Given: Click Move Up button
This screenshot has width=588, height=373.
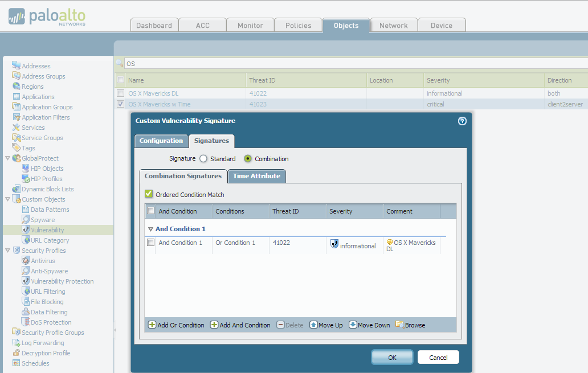Looking at the screenshot, I should (326, 325).
